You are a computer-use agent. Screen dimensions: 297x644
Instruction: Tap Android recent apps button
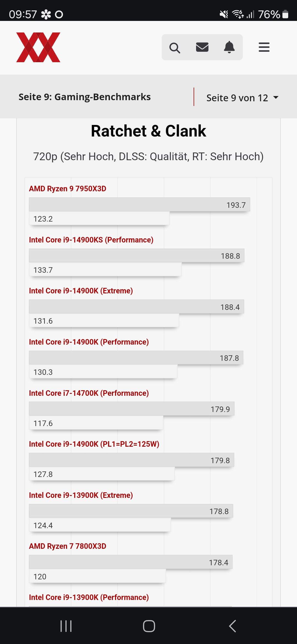[x=66, y=626]
